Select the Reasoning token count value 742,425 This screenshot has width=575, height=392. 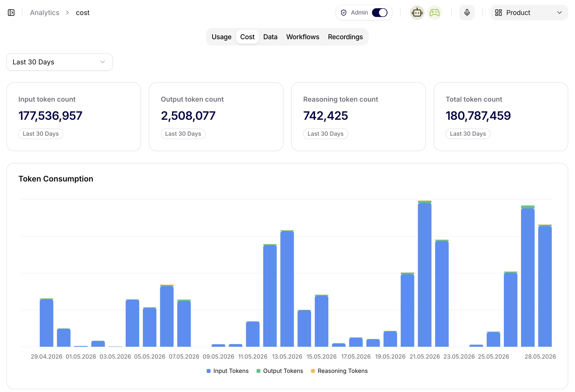point(325,115)
